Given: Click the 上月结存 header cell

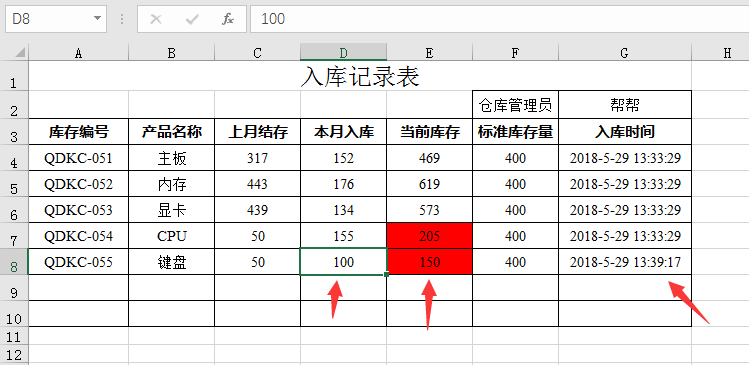Looking at the screenshot, I should (x=257, y=132).
